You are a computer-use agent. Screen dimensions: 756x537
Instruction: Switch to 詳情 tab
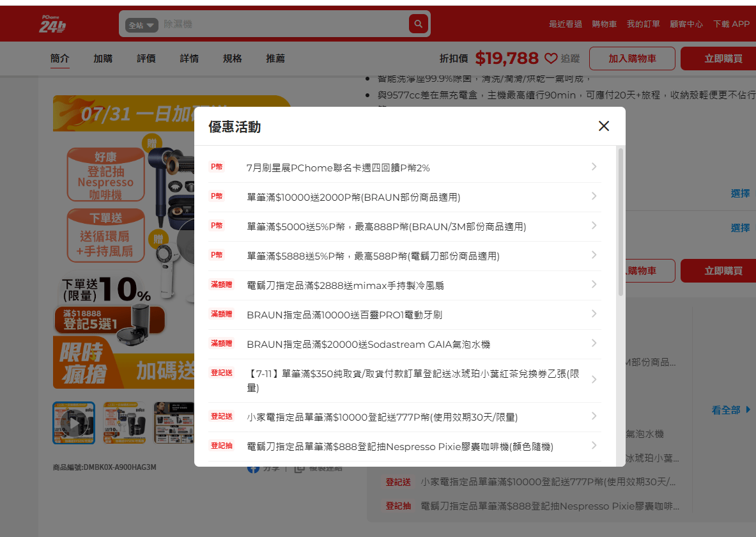(x=189, y=58)
